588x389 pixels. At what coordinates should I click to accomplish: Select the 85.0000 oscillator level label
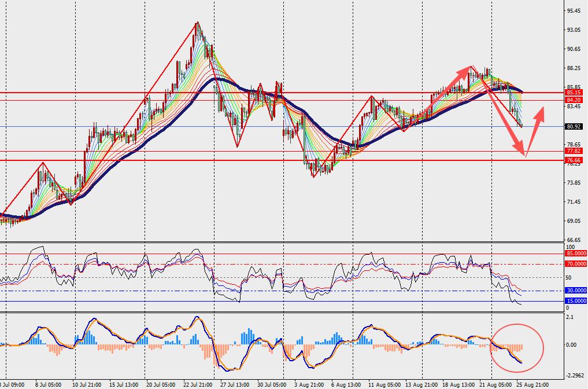tap(576, 254)
